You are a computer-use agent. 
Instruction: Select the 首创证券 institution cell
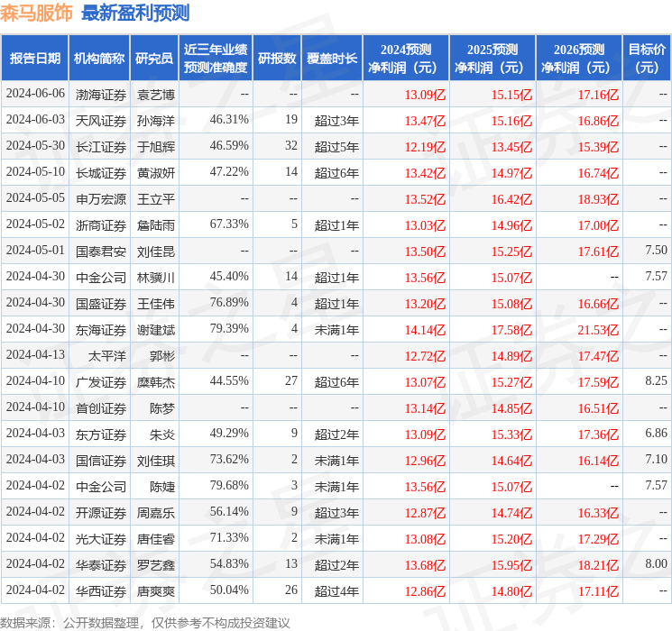click(x=101, y=408)
